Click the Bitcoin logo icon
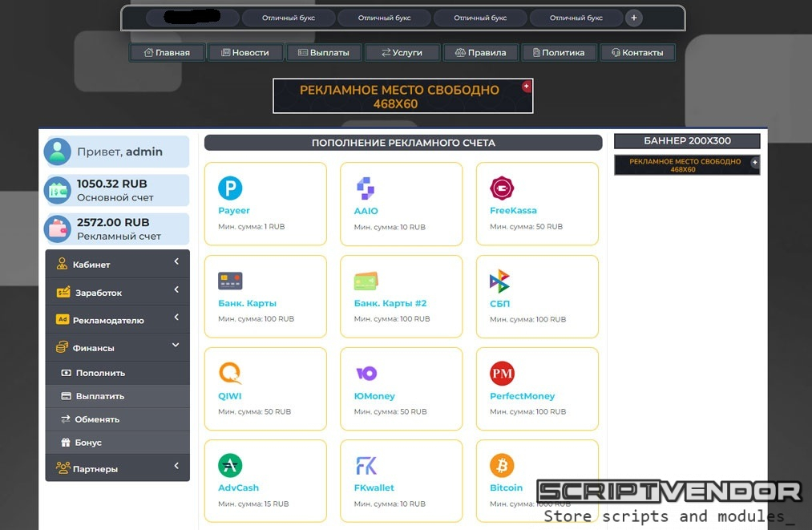 point(502,465)
